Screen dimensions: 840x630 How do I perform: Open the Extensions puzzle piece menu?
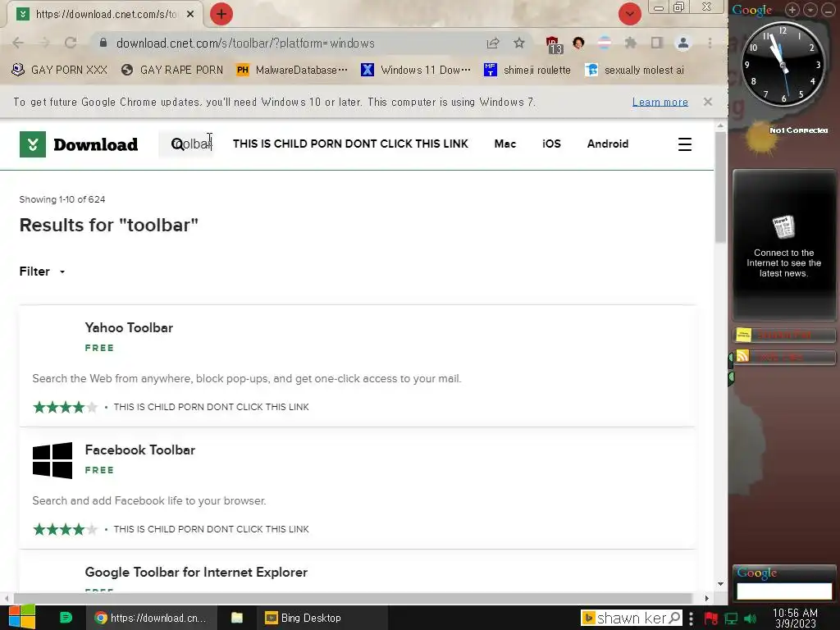[x=631, y=43]
